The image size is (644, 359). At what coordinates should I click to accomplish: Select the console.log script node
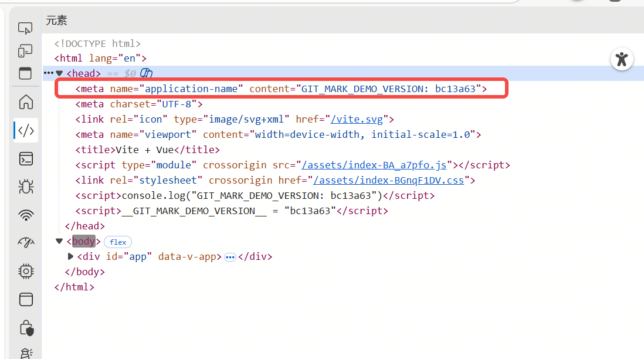(255, 195)
